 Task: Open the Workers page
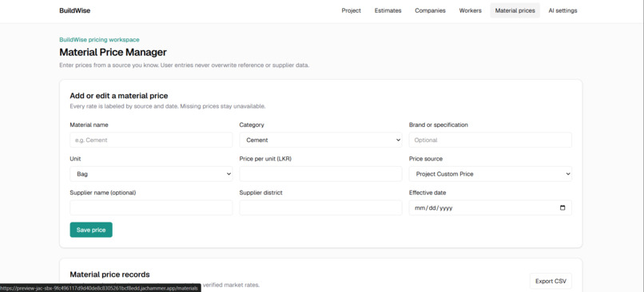point(471,10)
